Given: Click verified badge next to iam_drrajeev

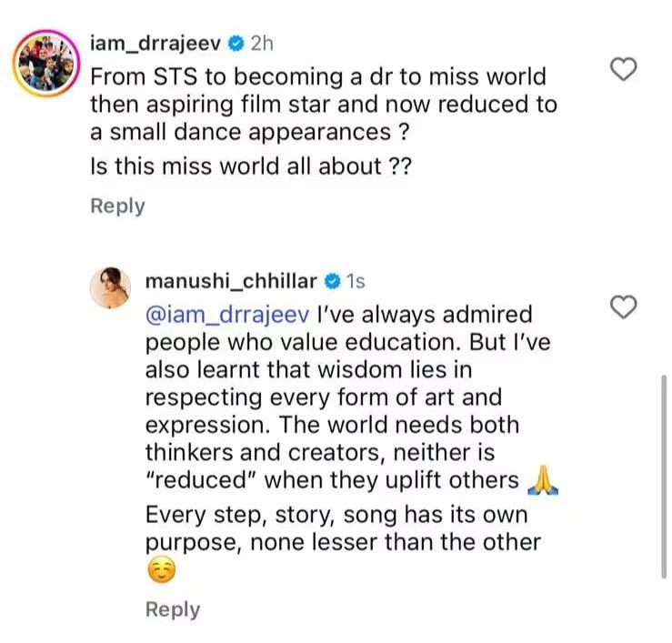Looking at the screenshot, I should coord(235,43).
